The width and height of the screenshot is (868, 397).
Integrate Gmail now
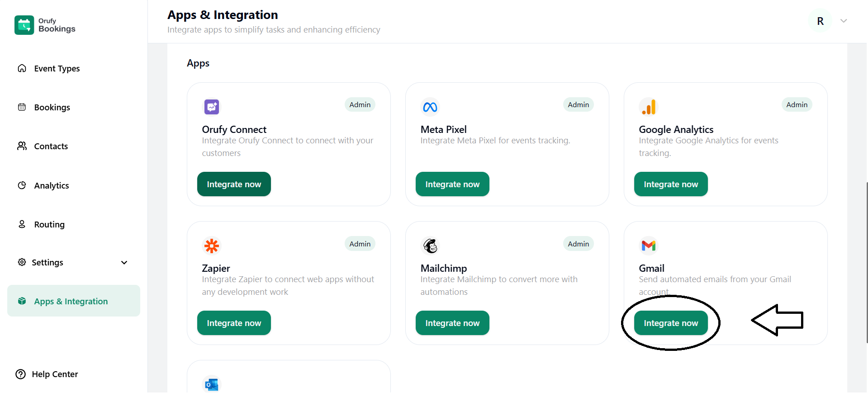coord(671,323)
